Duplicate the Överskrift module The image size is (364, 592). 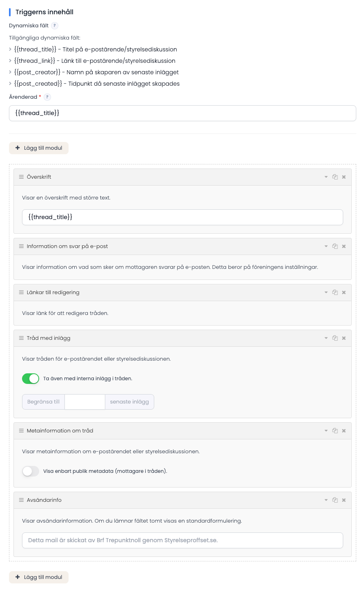click(335, 177)
